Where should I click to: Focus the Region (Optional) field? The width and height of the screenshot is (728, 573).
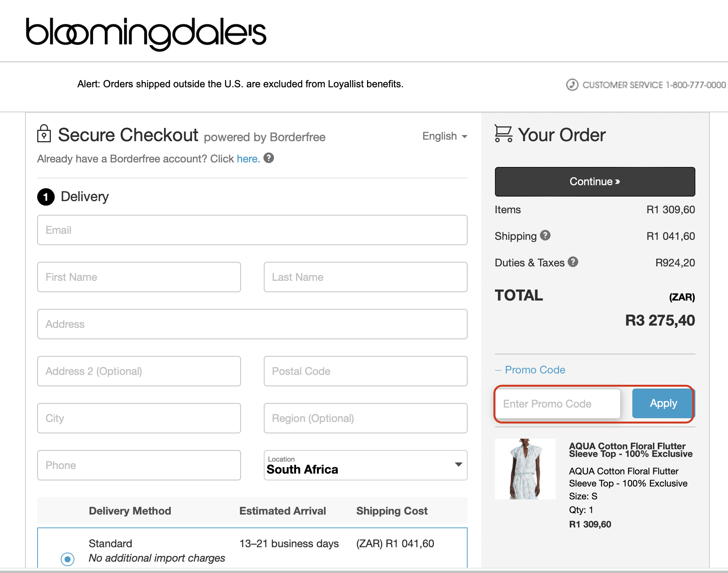click(366, 418)
